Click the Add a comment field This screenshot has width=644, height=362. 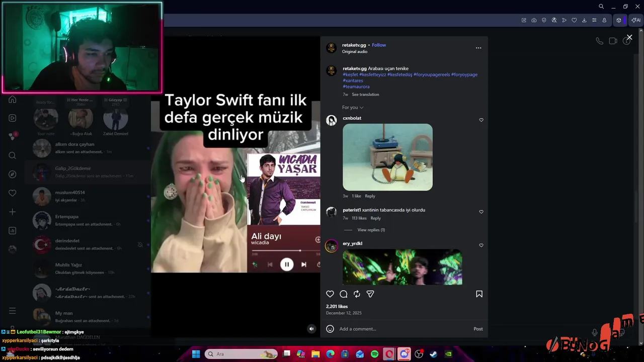pos(403,329)
